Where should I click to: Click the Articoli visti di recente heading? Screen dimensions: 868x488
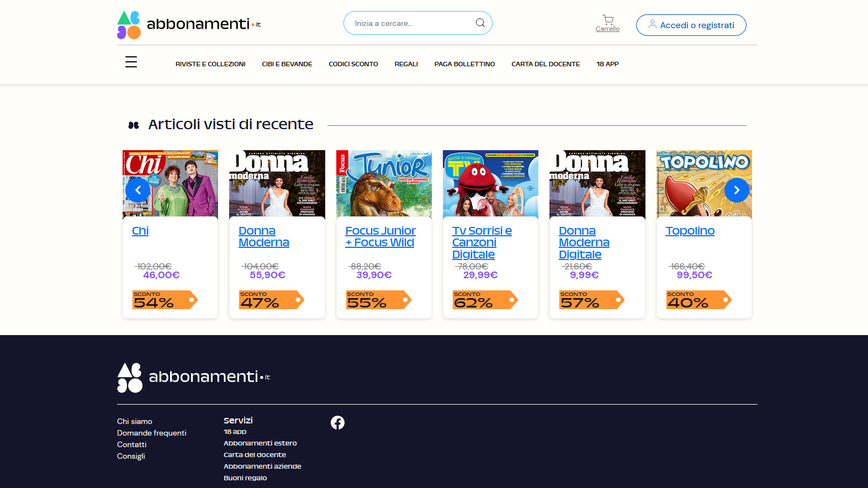click(231, 124)
